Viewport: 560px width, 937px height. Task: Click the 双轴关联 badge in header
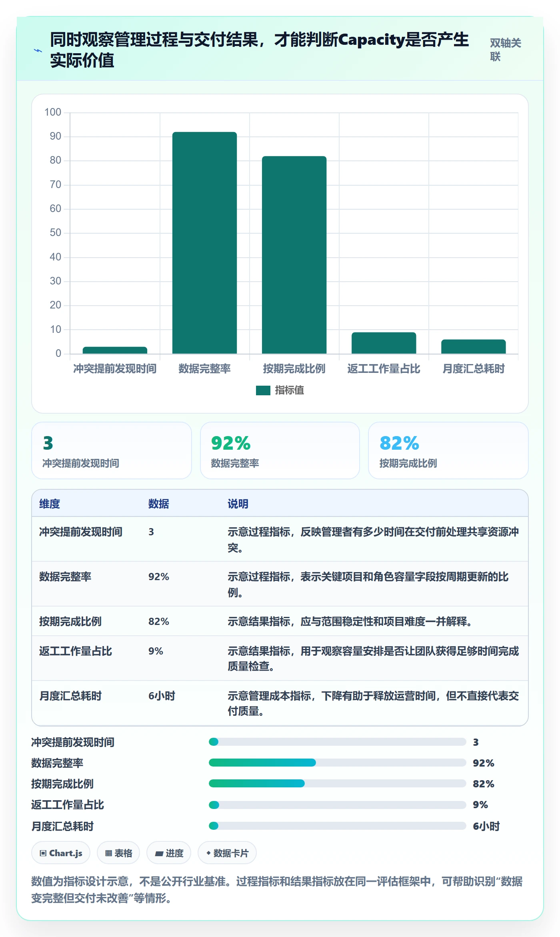click(506, 50)
